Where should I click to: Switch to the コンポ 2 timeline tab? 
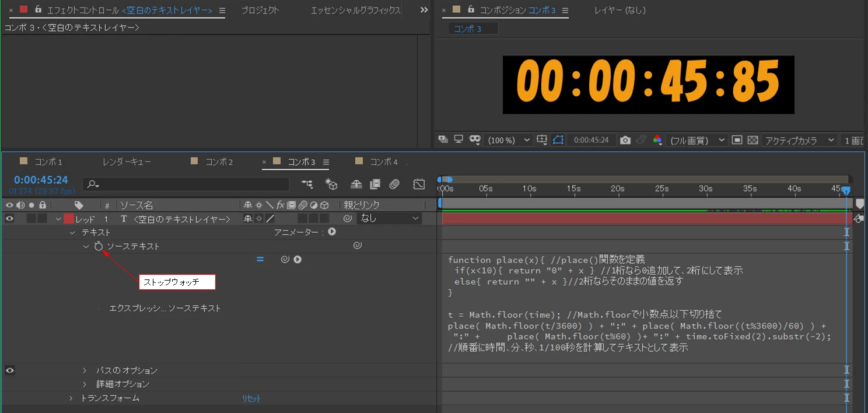(x=219, y=162)
